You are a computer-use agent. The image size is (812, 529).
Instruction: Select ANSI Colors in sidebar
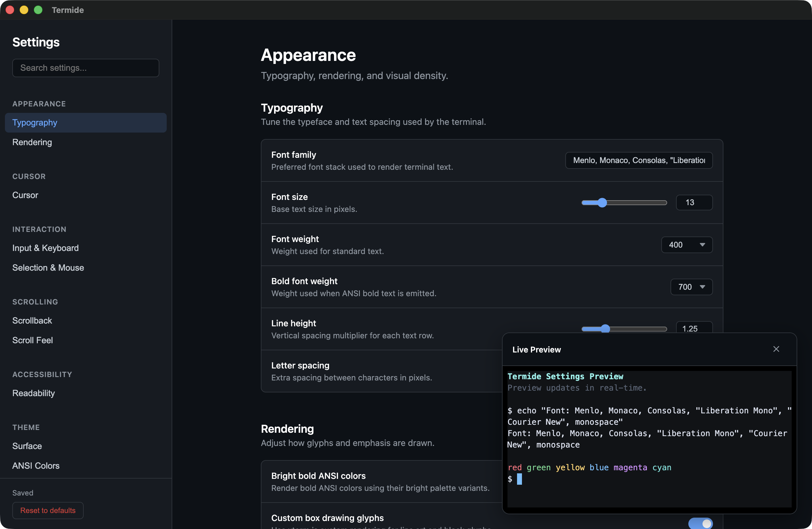[x=36, y=466]
